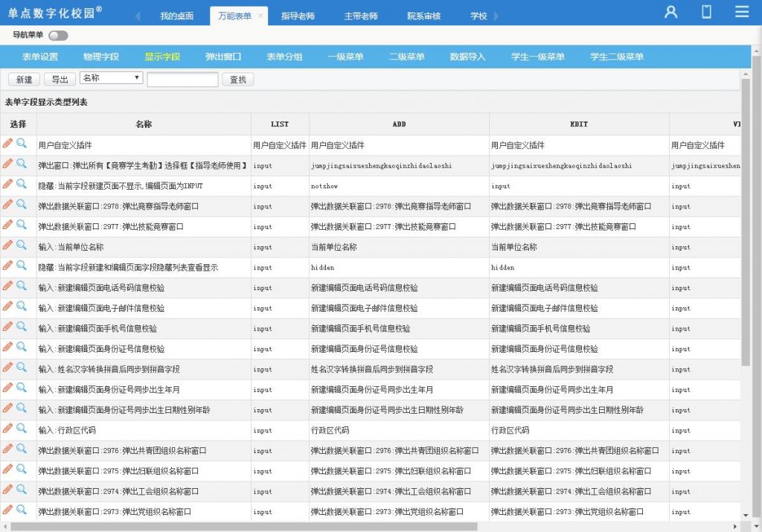Click the LIST column header
The height and width of the screenshot is (532, 762).
coord(280,124)
